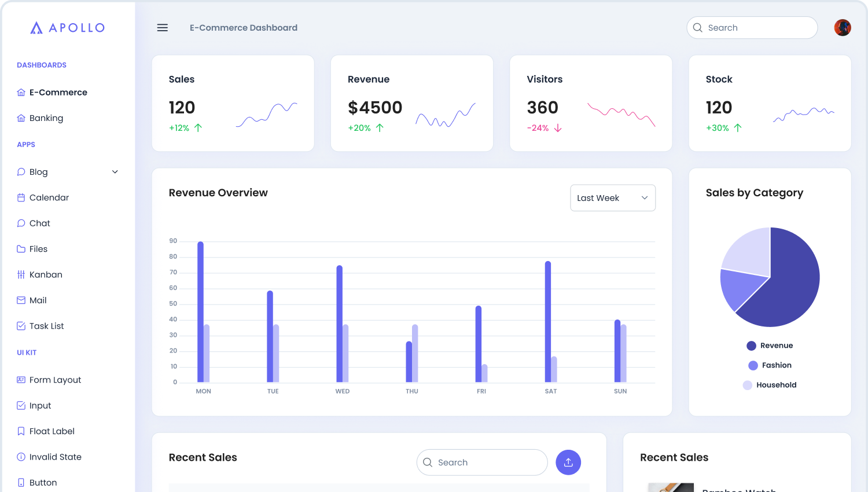
Task: Click the Files folder icon
Action: click(21, 249)
